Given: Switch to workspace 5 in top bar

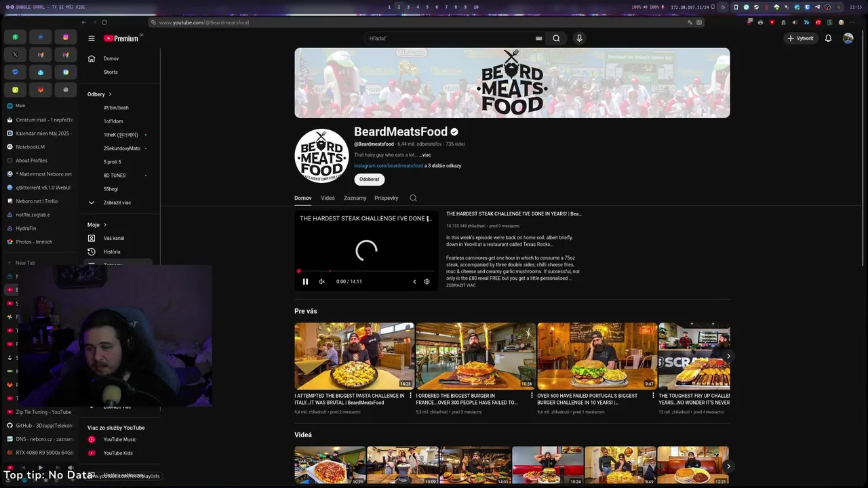Looking at the screenshot, I should pos(427,7).
